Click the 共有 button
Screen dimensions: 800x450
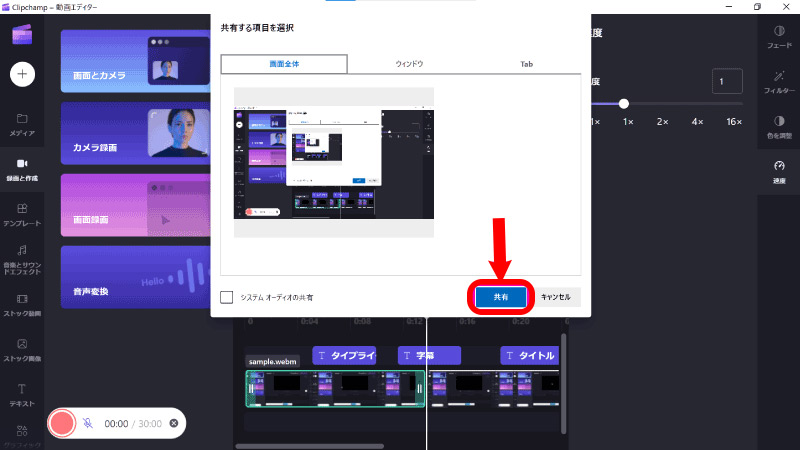point(501,297)
